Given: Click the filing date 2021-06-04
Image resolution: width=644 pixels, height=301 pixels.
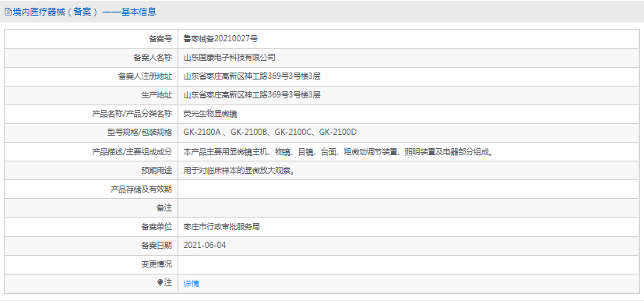Looking at the screenshot, I should point(205,246).
